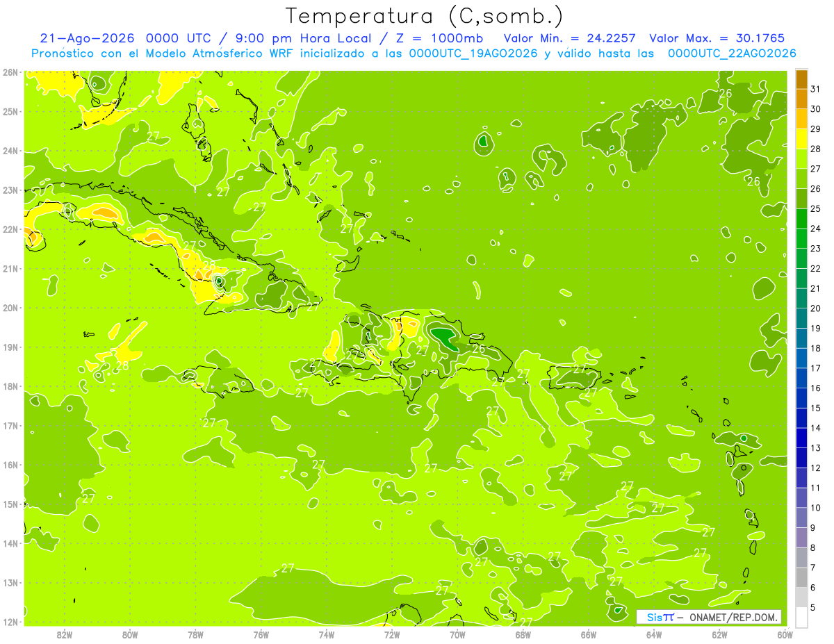Click the longitude label "64W"
834x644 pixels.
654,634
